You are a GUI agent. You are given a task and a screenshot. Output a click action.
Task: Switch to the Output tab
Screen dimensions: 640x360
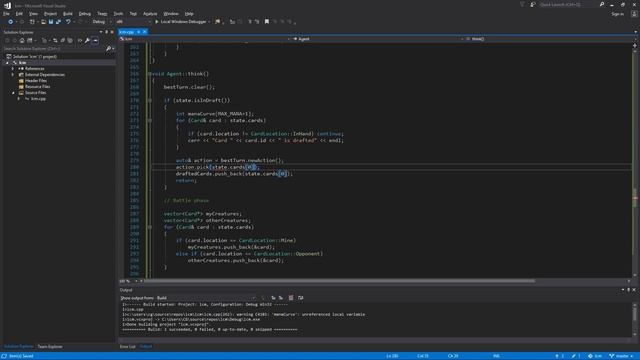click(146, 347)
